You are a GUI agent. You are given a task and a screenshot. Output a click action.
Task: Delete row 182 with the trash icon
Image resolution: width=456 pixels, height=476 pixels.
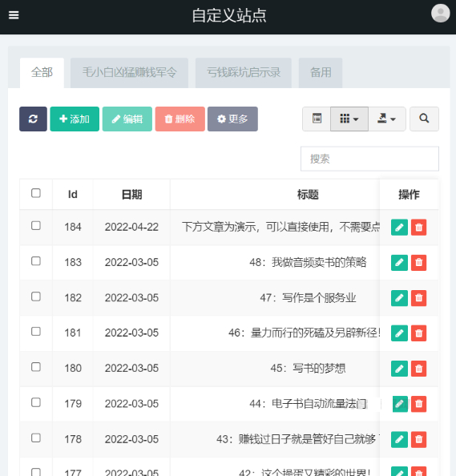[x=418, y=298]
